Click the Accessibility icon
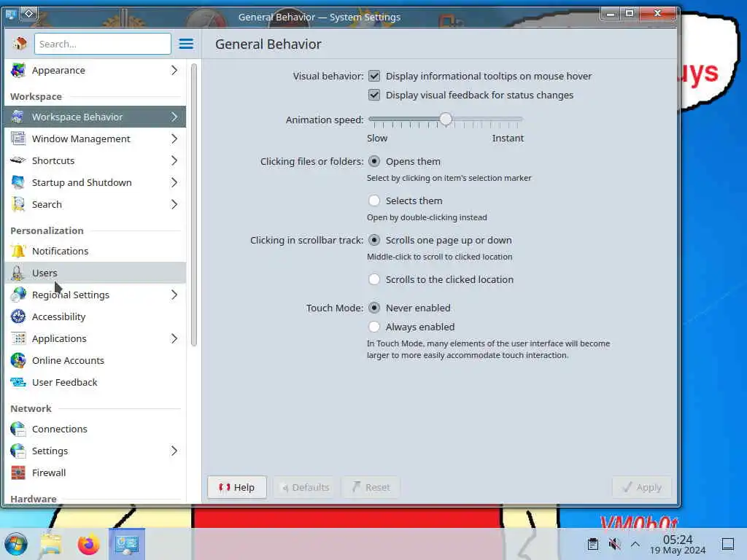This screenshot has height=560, width=747. pyautogui.click(x=18, y=316)
